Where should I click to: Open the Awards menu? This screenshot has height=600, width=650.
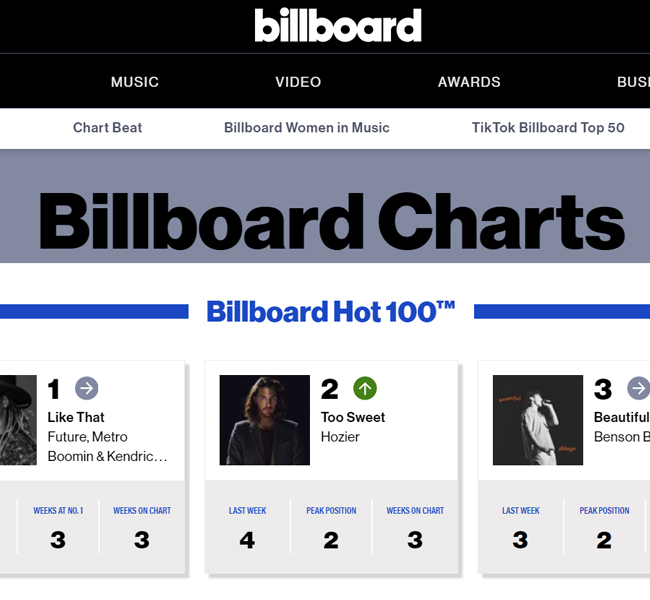point(469,82)
